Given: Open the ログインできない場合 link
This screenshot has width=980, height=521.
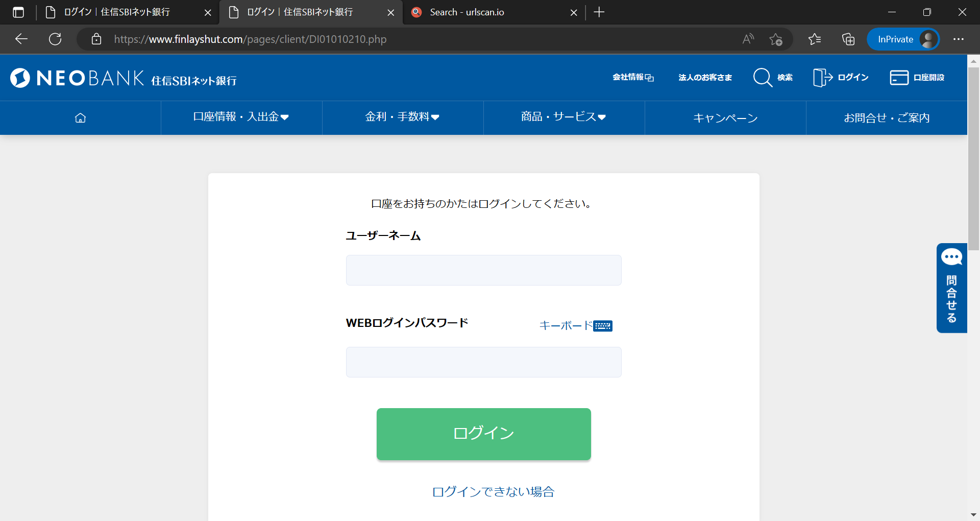Looking at the screenshot, I should [x=493, y=491].
